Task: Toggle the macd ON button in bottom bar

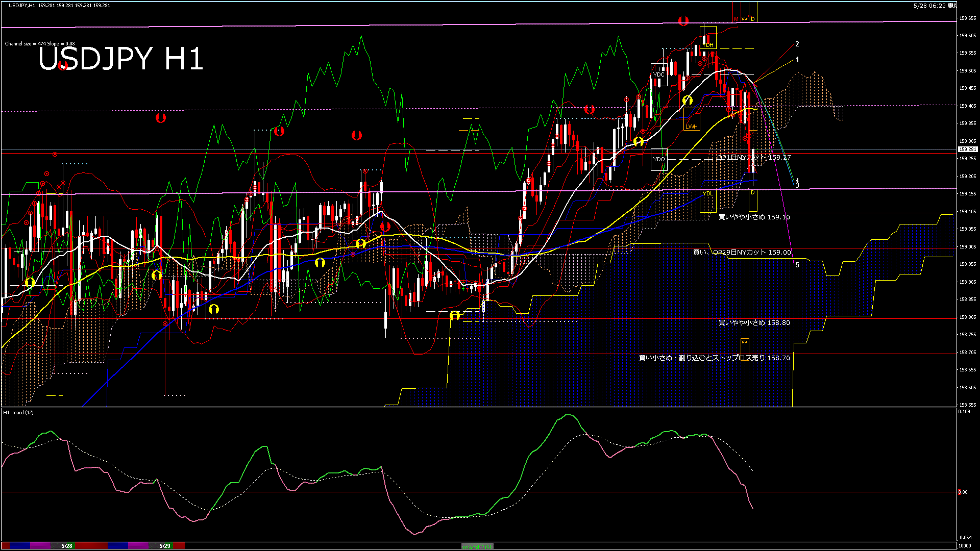Action: [x=477, y=546]
